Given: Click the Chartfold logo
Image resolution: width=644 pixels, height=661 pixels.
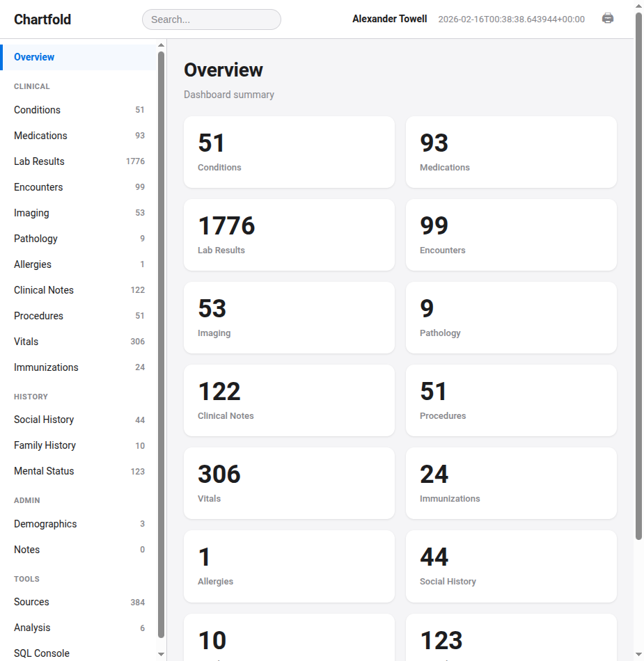Looking at the screenshot, I should click(x=42, y=19).
